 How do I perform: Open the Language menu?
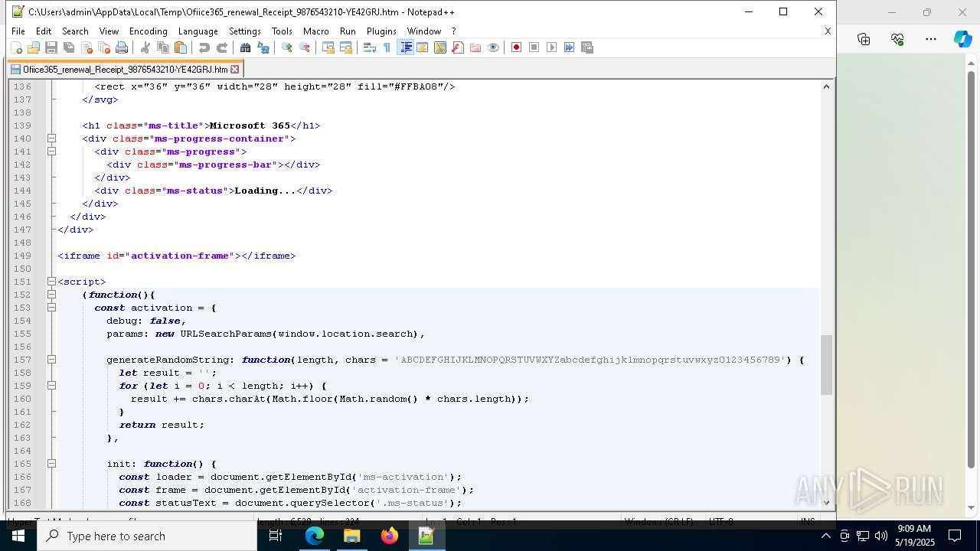[198, 31]
